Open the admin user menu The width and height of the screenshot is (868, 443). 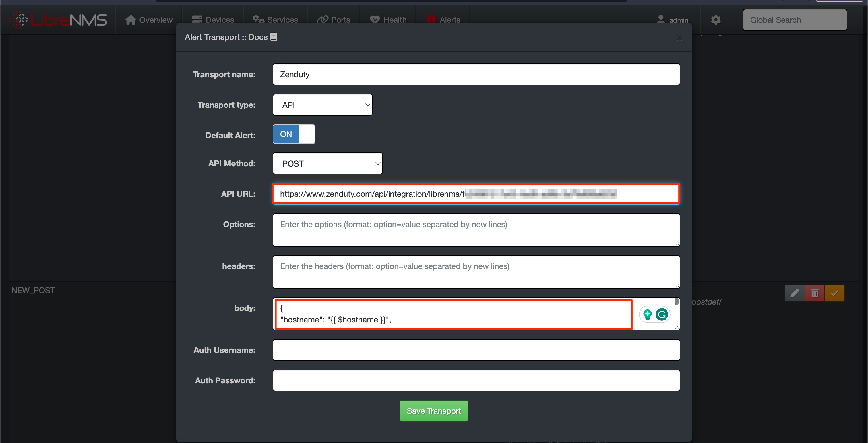pos(673,20)
